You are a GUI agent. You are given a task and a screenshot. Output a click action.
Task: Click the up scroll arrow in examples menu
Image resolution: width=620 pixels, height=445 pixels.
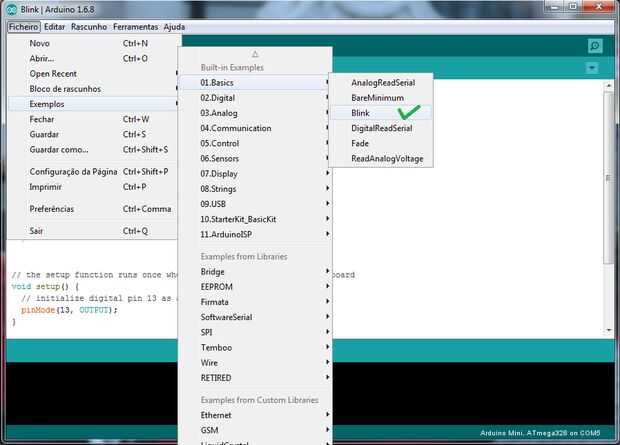[255, 54]
